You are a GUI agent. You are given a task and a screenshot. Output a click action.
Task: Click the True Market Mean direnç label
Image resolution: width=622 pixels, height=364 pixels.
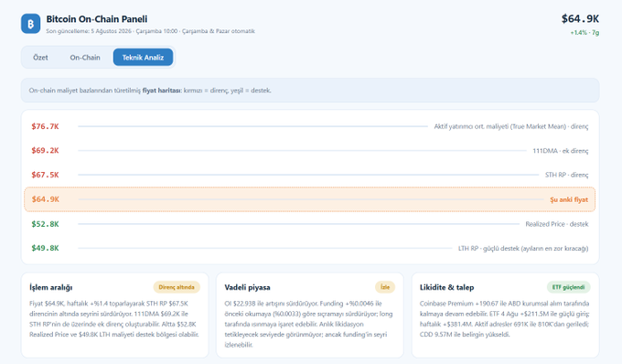coord(511,126)
